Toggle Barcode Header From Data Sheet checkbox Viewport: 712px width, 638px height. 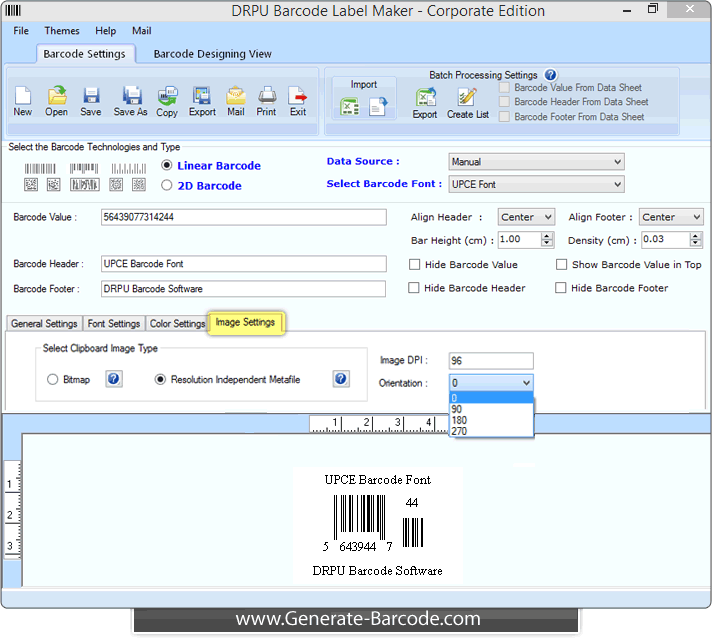coord(504,102)
